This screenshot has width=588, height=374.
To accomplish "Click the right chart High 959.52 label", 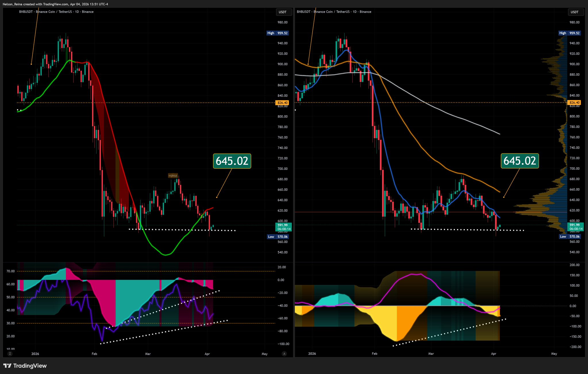I will click(x=570, y=33).
